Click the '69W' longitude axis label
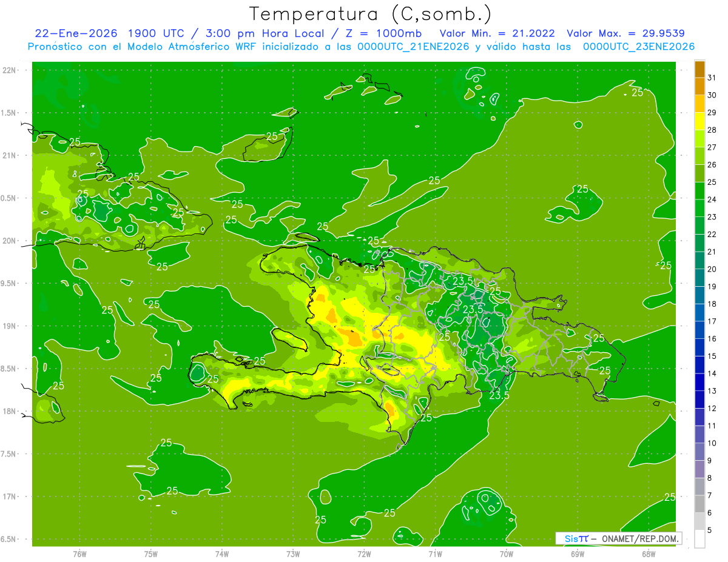The height and width of the screenshot is (562, 728). point(578,554)
